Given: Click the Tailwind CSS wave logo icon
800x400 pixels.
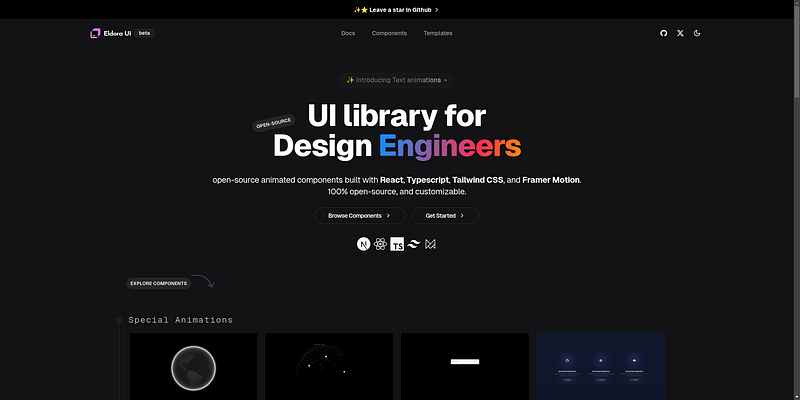Looking at the screenshot, I should (413, 244).
